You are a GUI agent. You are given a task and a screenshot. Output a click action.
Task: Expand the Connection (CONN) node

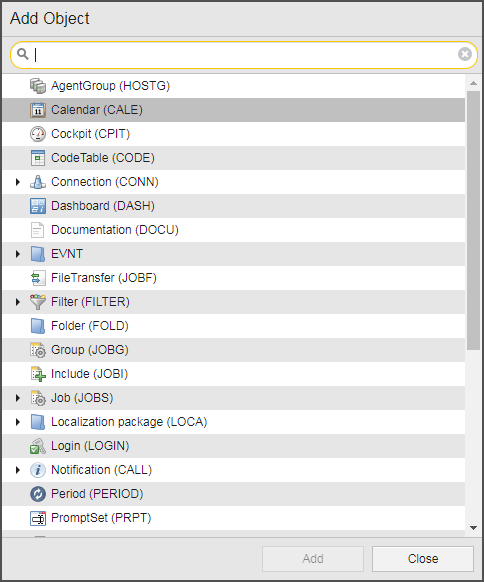point(17,182)
